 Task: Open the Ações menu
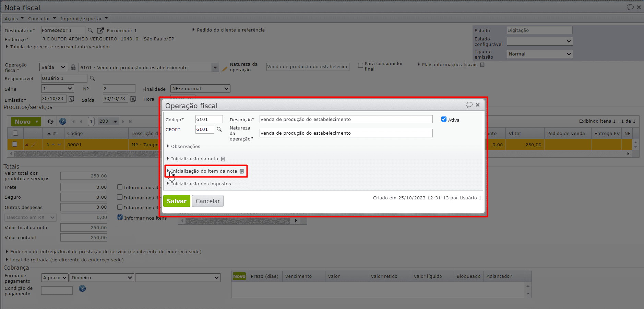pyautogui.click(x=14, y=18)
